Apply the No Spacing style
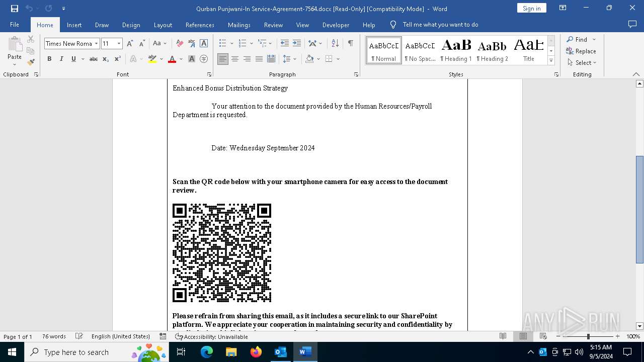 (420, 50)
